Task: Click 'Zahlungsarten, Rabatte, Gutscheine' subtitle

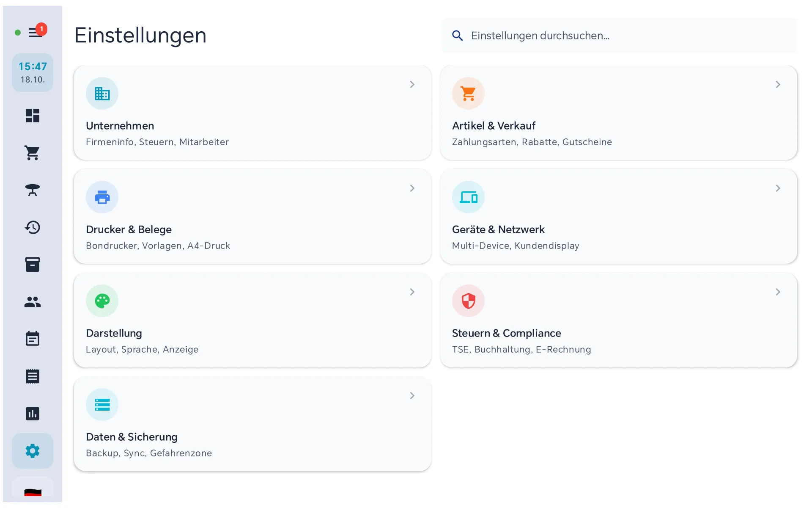Action: point(532,142)
